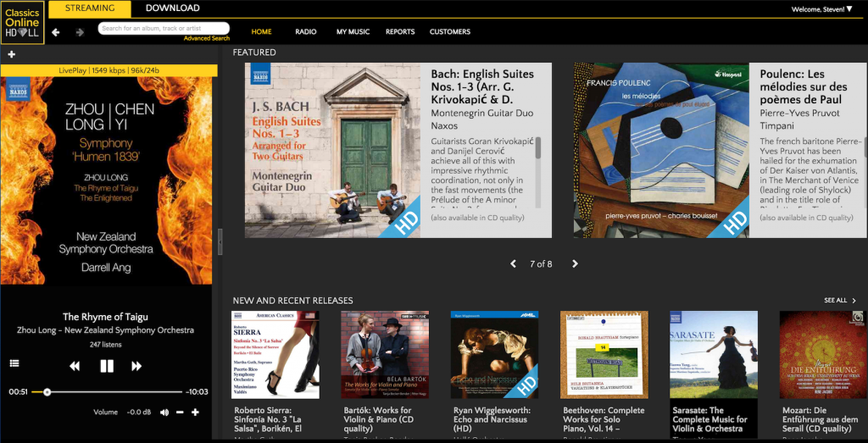Viewport: 868px width, 443px height.
Task: Click The Rhyme of Taigu track title
Action: coord(105,317)
